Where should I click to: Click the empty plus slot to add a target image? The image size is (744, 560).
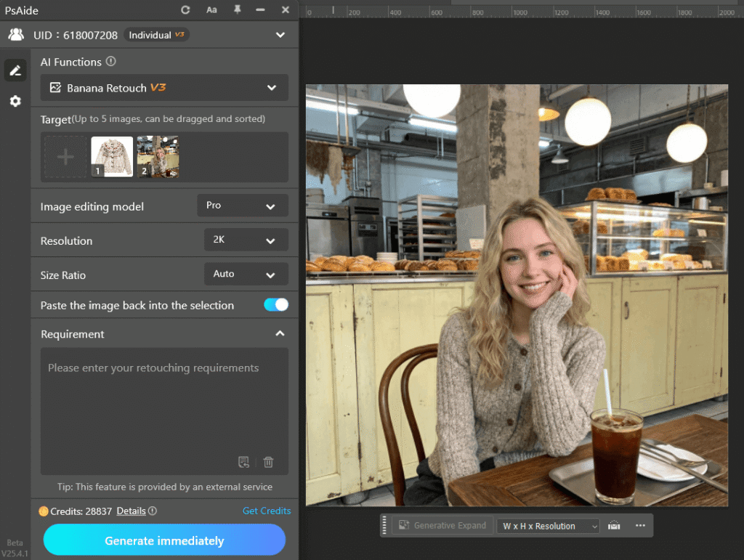(65, 157)
